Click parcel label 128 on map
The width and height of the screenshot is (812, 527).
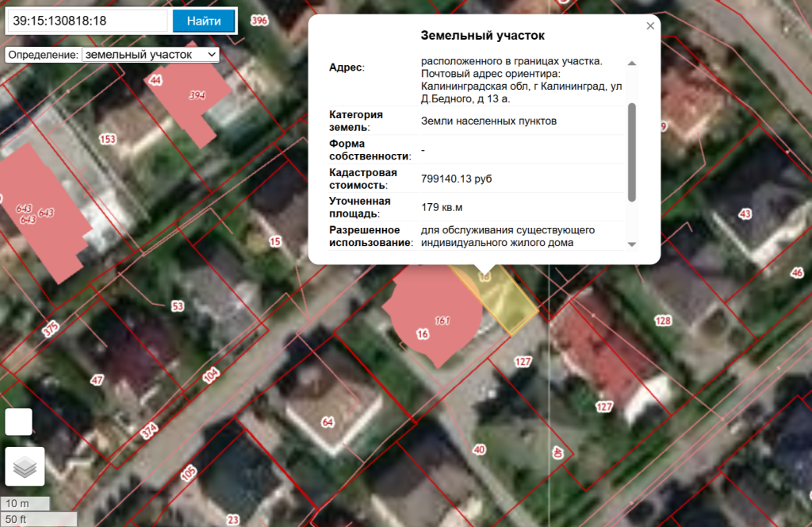tap(663, 321)
